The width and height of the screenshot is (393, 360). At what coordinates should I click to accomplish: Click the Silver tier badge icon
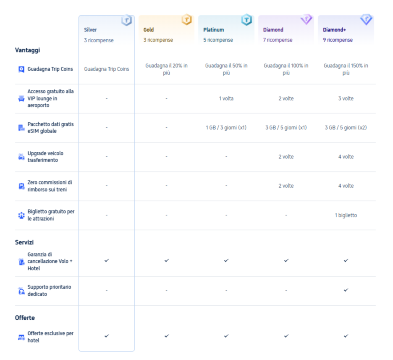point(127,21)
